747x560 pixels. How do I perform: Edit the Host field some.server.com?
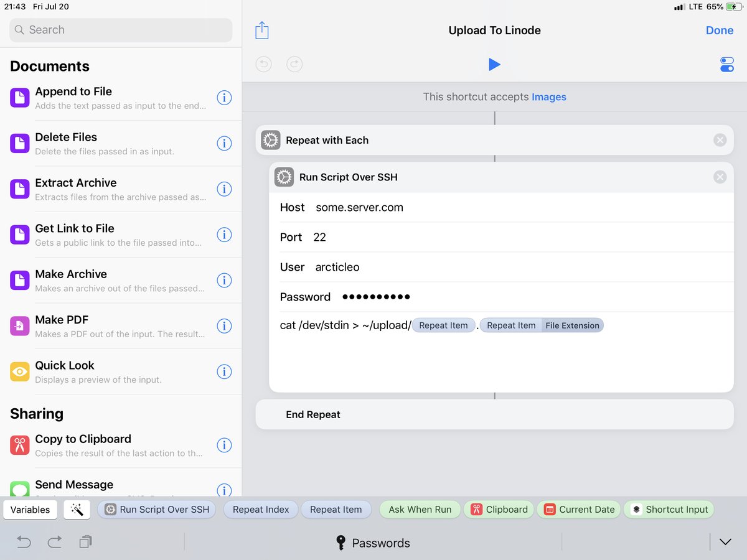tap(501, 207)
